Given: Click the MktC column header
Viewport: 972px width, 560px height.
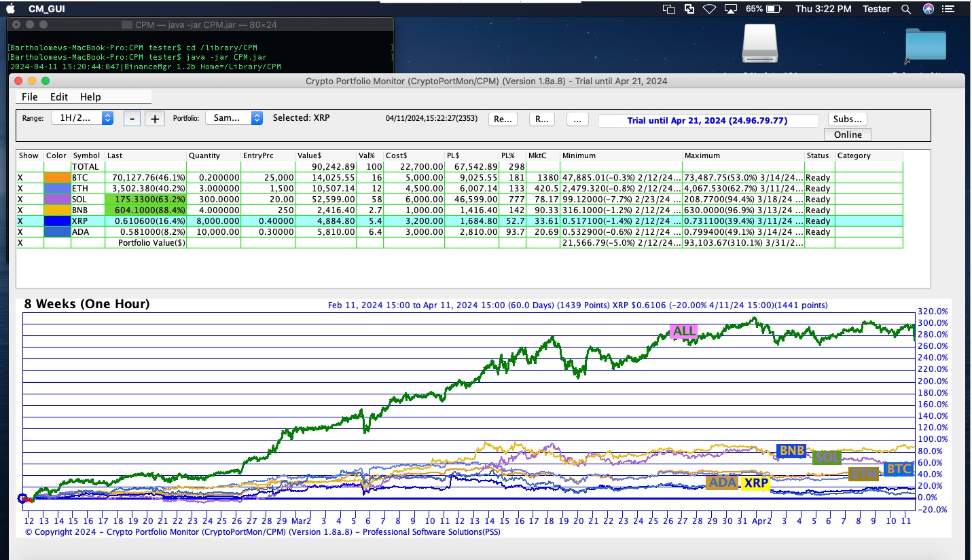Looking at the screenshot, I should coord(543,155).
